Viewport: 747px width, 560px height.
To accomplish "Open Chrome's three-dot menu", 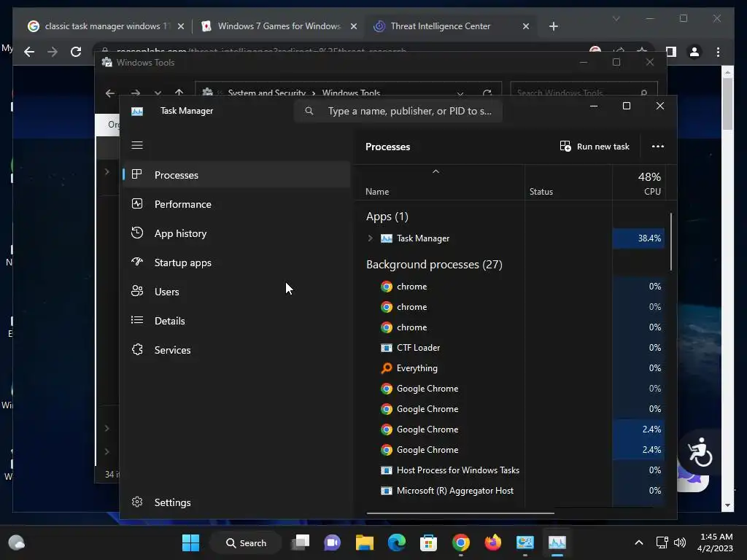I will pyautogui.click(x=718, y=52).
